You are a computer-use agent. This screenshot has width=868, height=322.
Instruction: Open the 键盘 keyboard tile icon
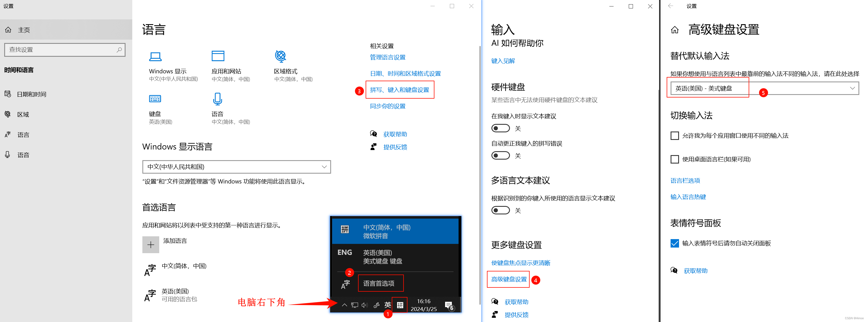(x=155, y=98)
